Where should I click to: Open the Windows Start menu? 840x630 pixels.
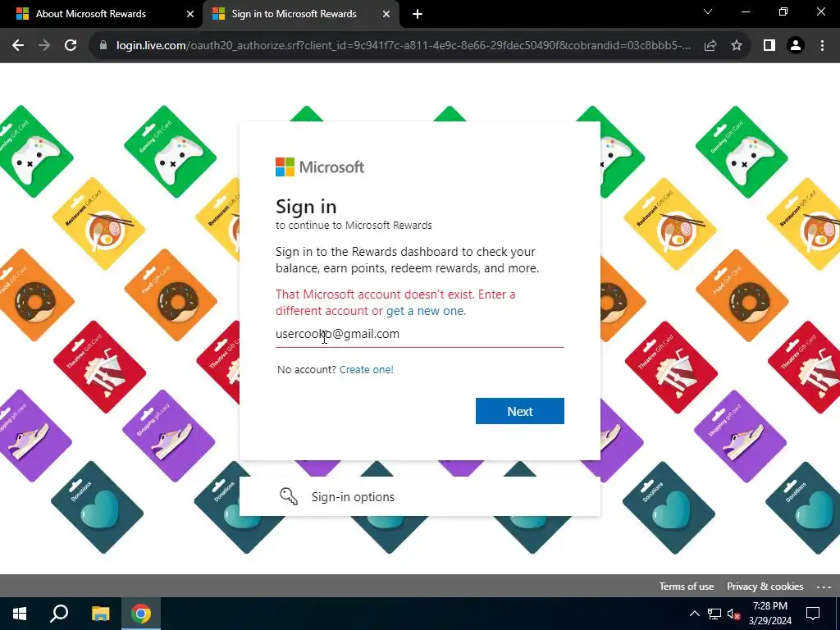(x=20, y=614)
